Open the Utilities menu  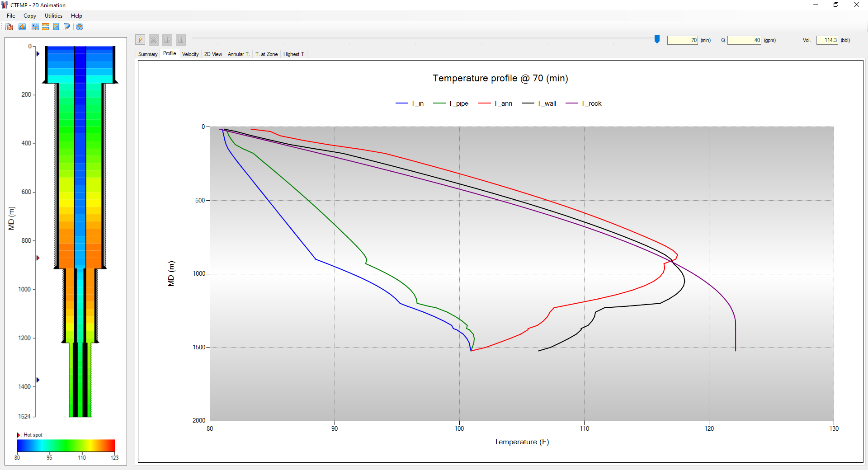pos(53,16)
